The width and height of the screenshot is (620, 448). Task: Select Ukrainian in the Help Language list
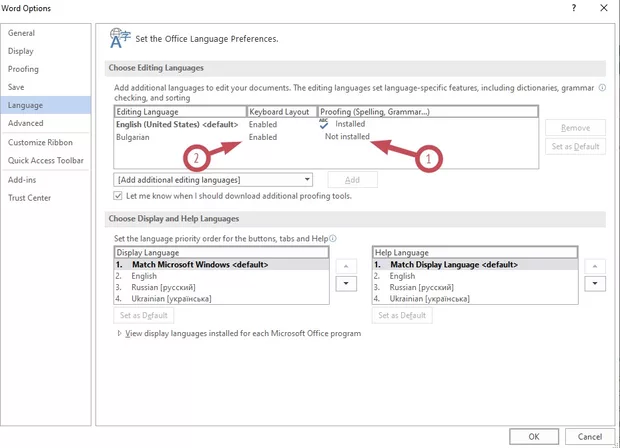coord(475,299)
